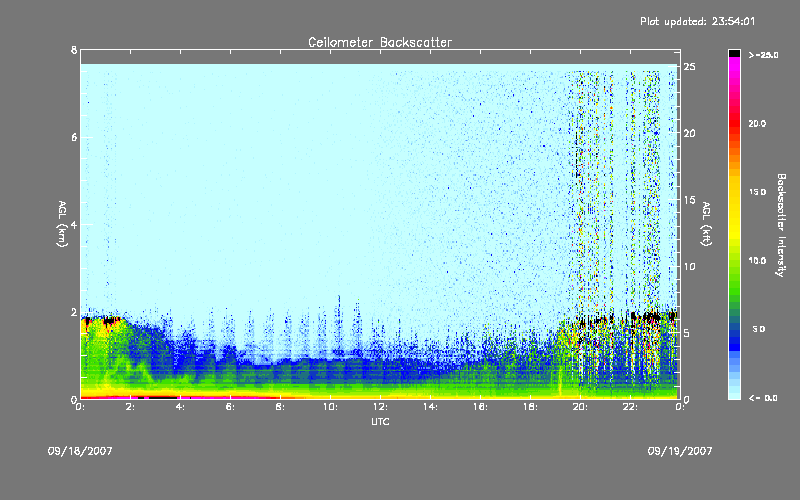This screenshot has width=800, height=500.
Task: Click the ">=25.0" colorbar label
Action: click(763, 55)
